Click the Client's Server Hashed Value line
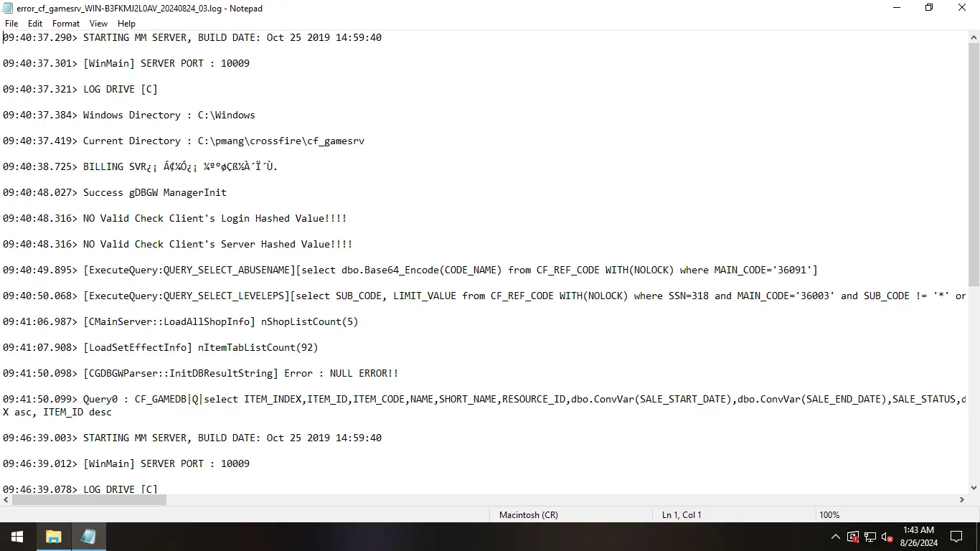Image resolution: width=980 pixels, height=551 pixels. pyautogui.click(x=178, y=244)
